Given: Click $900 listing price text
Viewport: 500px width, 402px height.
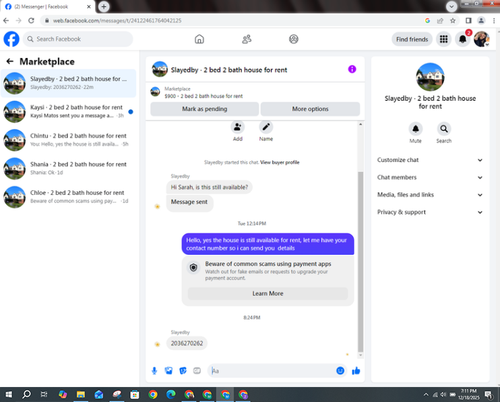Looking at the screenshot, I should tap(170, 96).
